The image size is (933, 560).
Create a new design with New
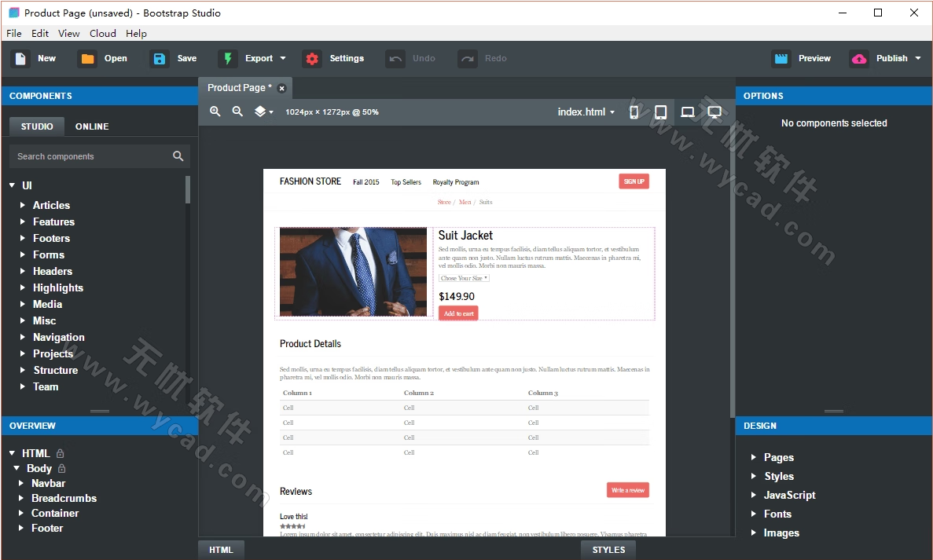click(x=35, y=58)
